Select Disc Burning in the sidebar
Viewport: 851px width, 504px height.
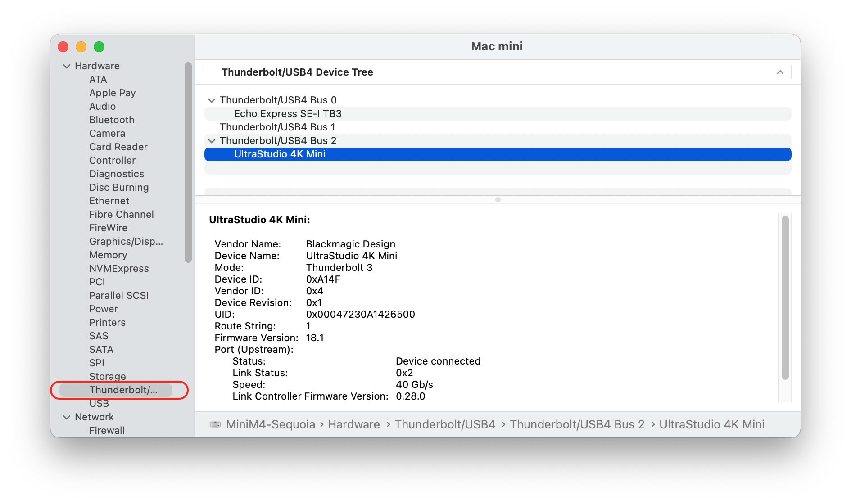(119, 188)
